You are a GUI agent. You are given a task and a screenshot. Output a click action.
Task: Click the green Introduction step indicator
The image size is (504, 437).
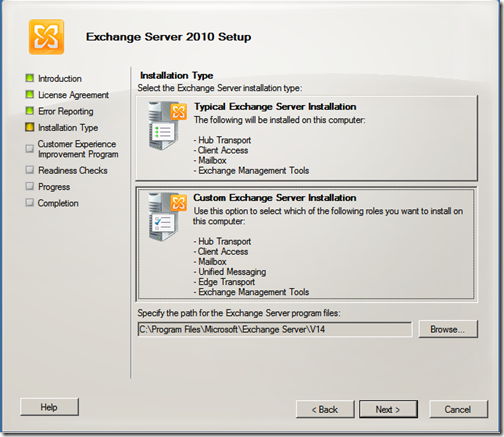(x=30, y=78)
